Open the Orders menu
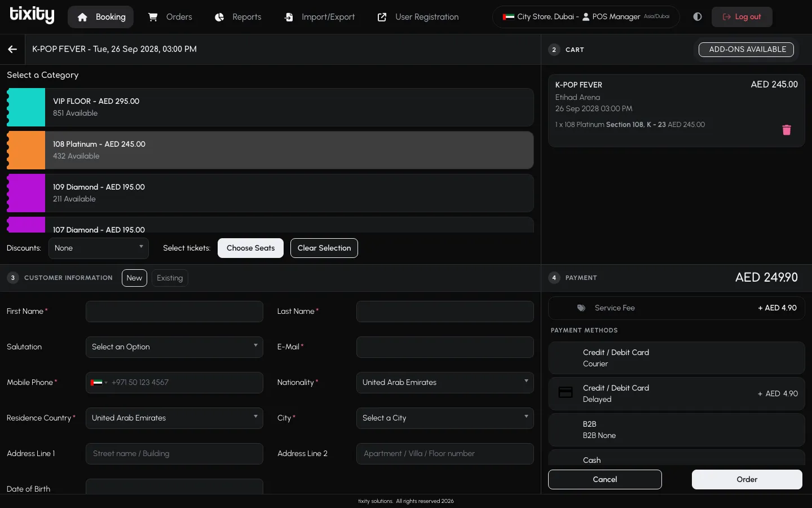This screenshot has height=508, width=812. [170, 17]
